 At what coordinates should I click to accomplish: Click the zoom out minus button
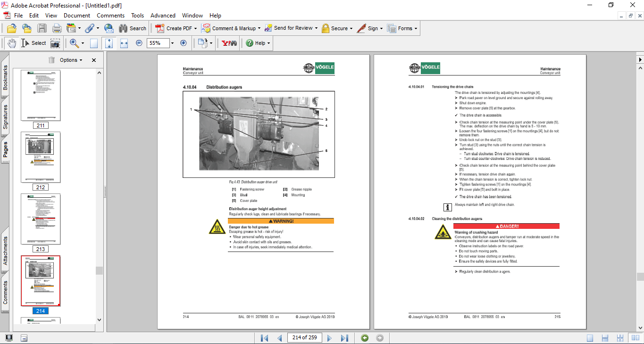139,43
